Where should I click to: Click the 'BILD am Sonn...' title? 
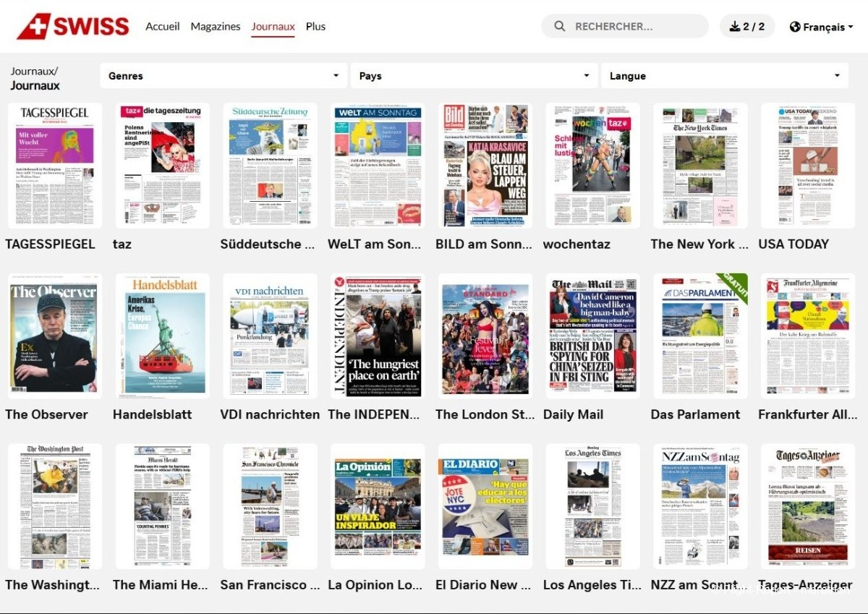482,244
